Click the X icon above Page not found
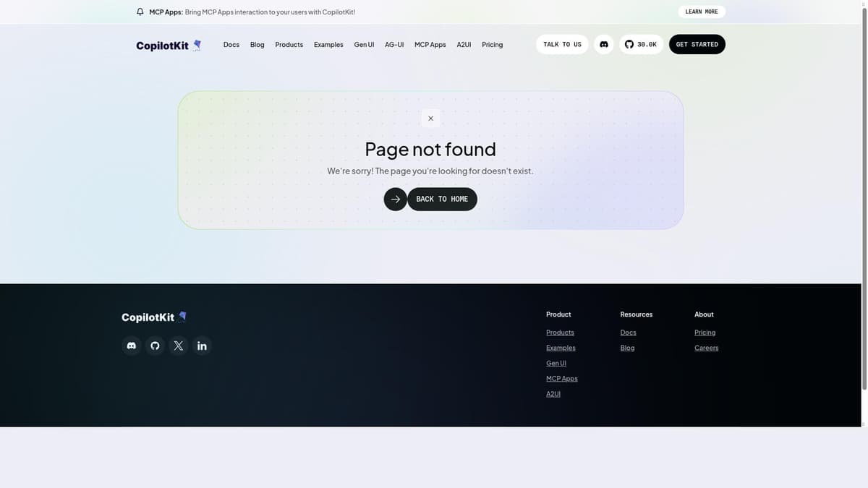The height and width of the screenshot is (488, 868). [x=430, y=119]
